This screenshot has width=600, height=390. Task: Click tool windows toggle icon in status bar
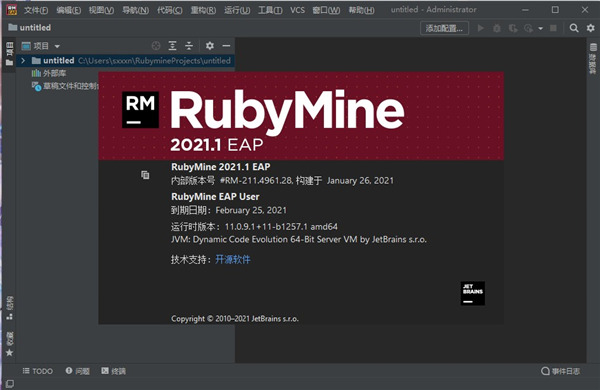pos(10,384)
